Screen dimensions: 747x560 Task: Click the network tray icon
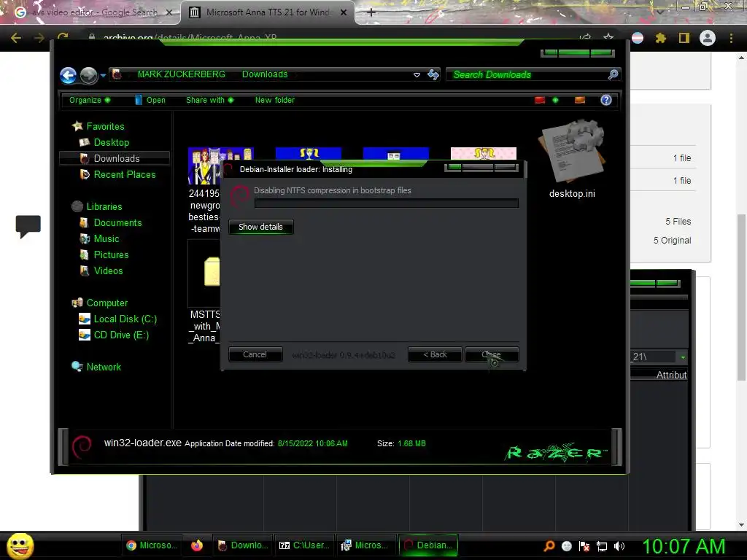pos(602,546)
